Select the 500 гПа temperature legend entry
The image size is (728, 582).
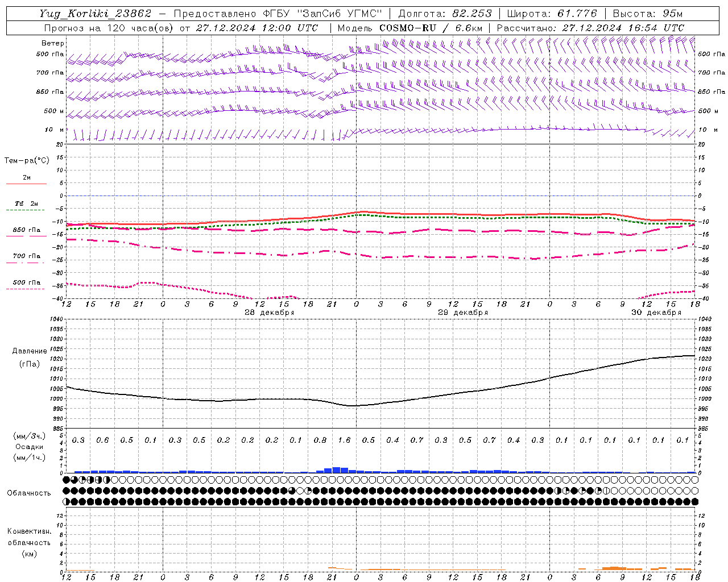pos(27,282)
